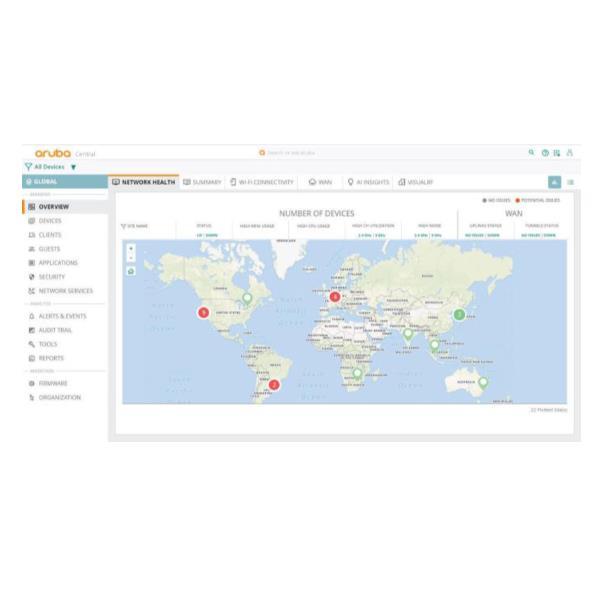Image resolution: width=600 pixels, height=600 pixels.
Task: Open the user account icon
Action: click(569, 153)
